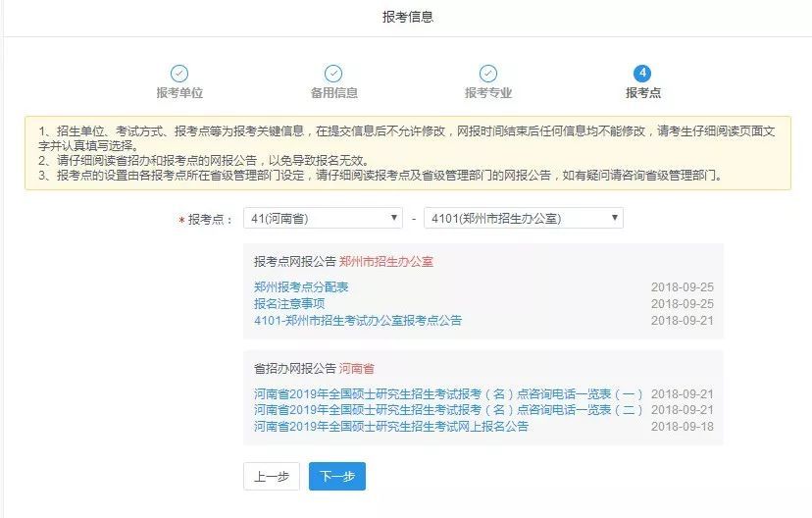Open the 41(河南省) province dropdown
Viewport: 812px width, 518px height.
pyautogui.click(x=323, y=218)
